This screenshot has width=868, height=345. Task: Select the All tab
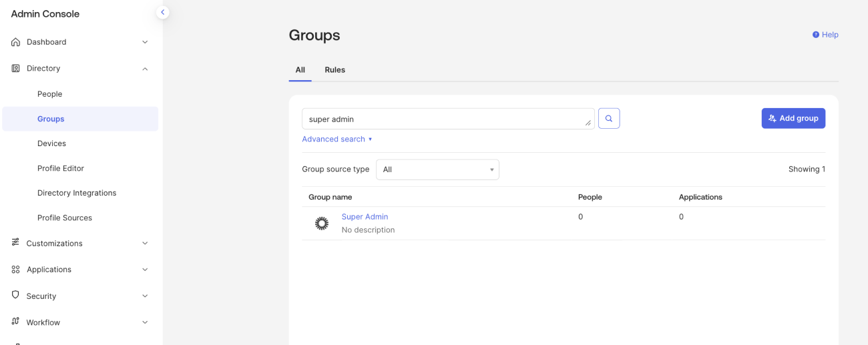300,70
